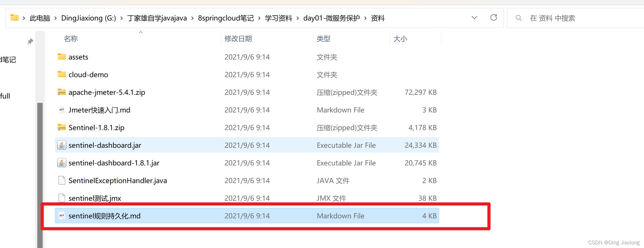Viewport: 644px width, 248px height.
Task: Click the assets folder icon
Action: click(x=62, y=57)
